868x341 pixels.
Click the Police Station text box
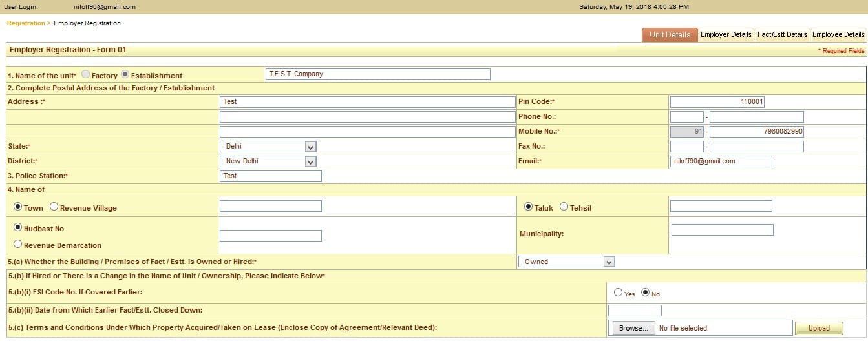pos(270,176)
